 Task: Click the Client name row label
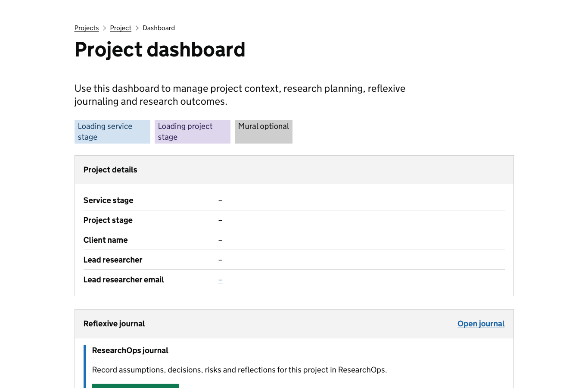[x=106, y=240]
